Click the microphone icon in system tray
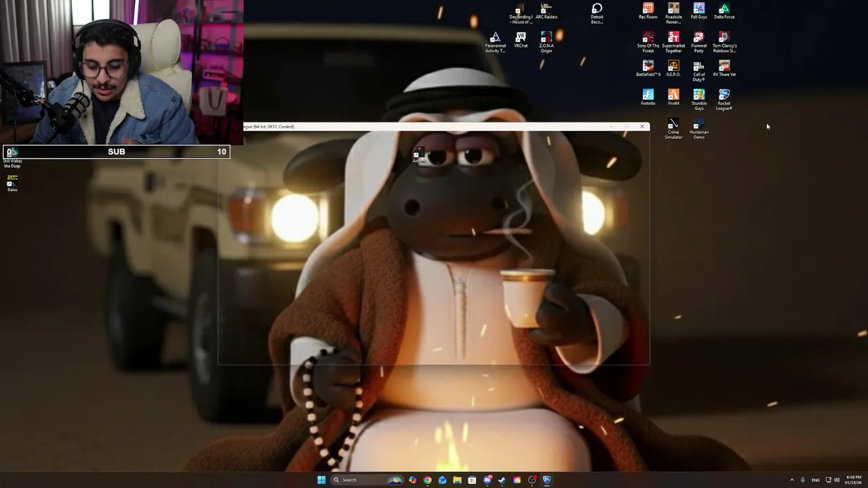This screenshot has height=488, width=868. 803,480
